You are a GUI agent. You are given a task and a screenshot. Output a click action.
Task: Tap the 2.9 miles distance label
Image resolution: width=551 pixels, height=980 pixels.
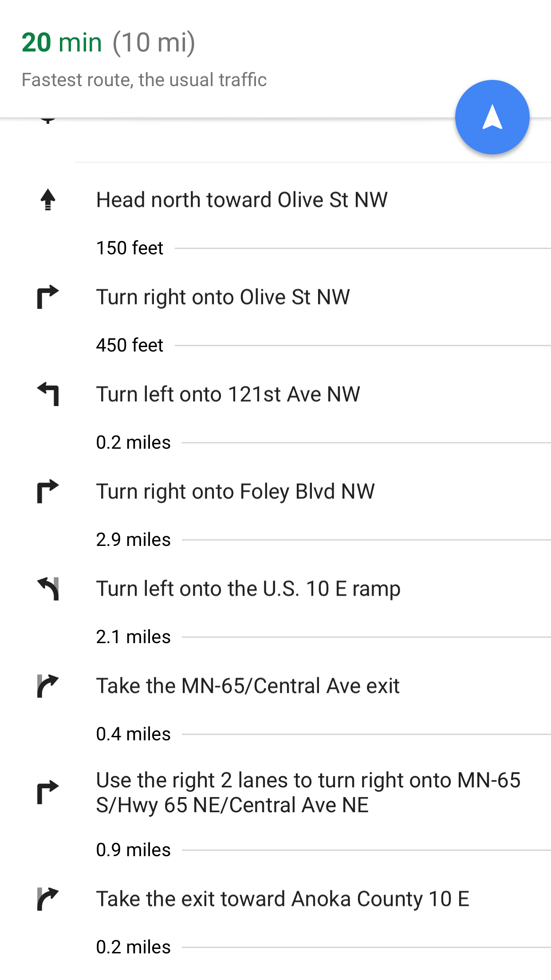tap(133, 540)
